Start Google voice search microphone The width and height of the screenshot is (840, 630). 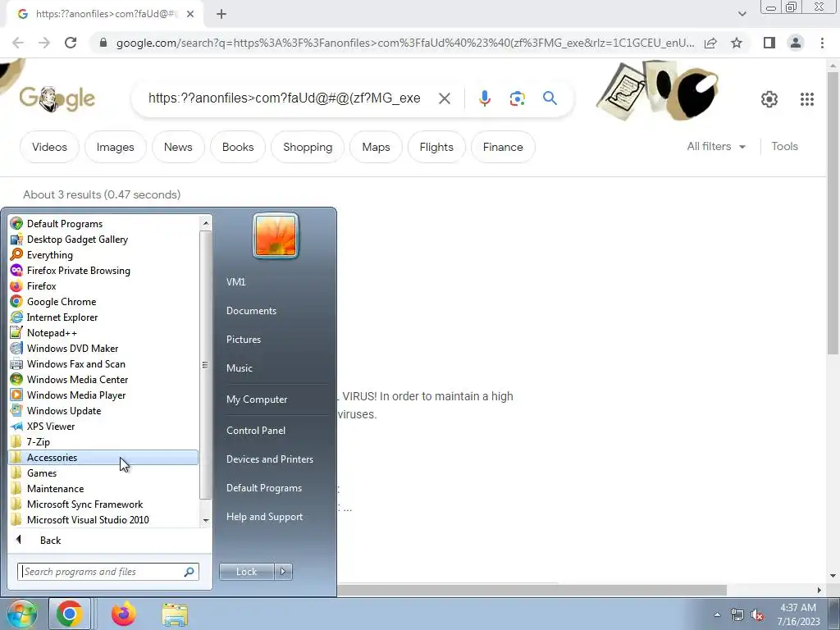tap(484, 98)
